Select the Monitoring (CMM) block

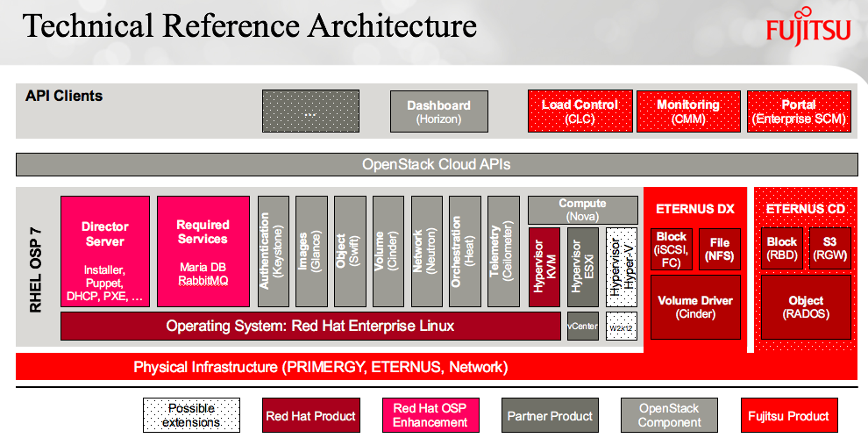(x=688, y=111)
